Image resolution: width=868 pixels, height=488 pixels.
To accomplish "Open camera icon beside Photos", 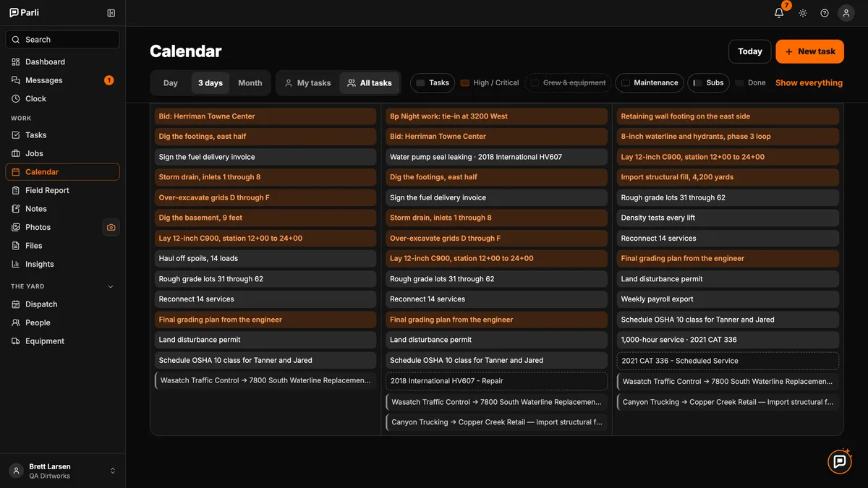I will [x=111, y=227].
